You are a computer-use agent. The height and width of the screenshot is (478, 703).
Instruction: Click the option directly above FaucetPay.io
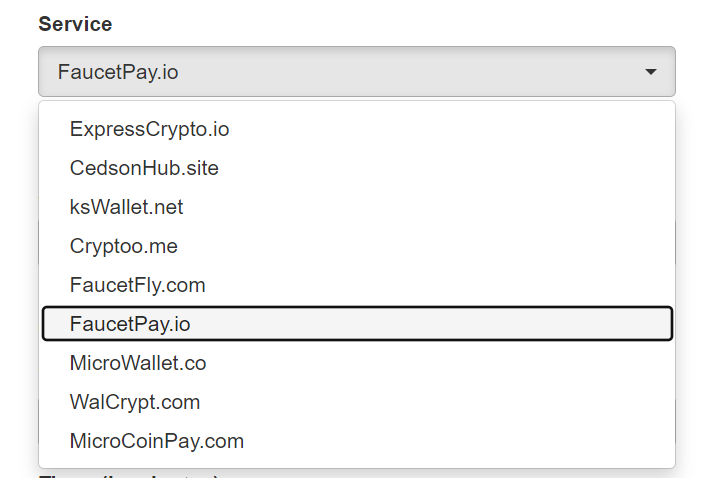point(138,285)
